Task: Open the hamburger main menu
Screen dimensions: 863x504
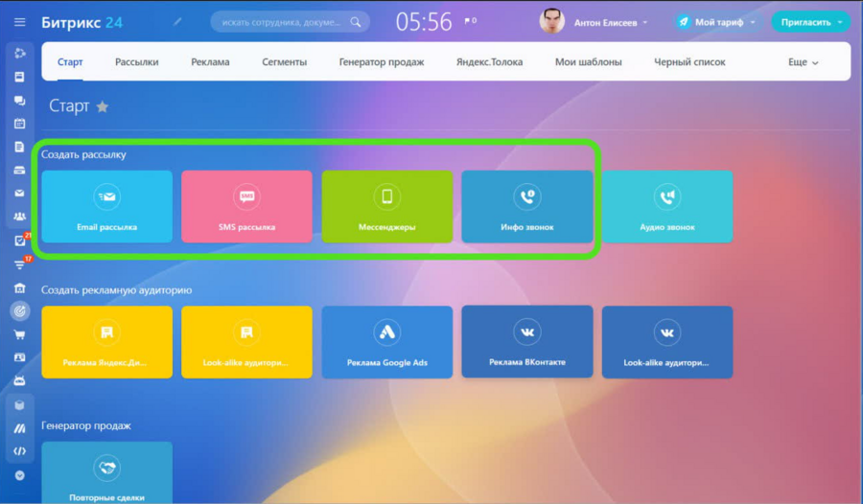Action: click(20, 22)
